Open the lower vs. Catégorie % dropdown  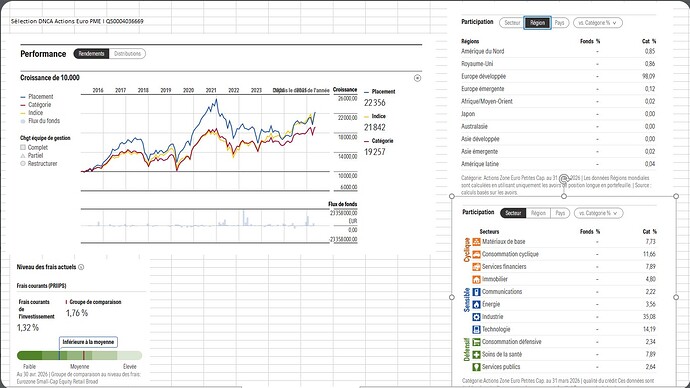point(598,213)
